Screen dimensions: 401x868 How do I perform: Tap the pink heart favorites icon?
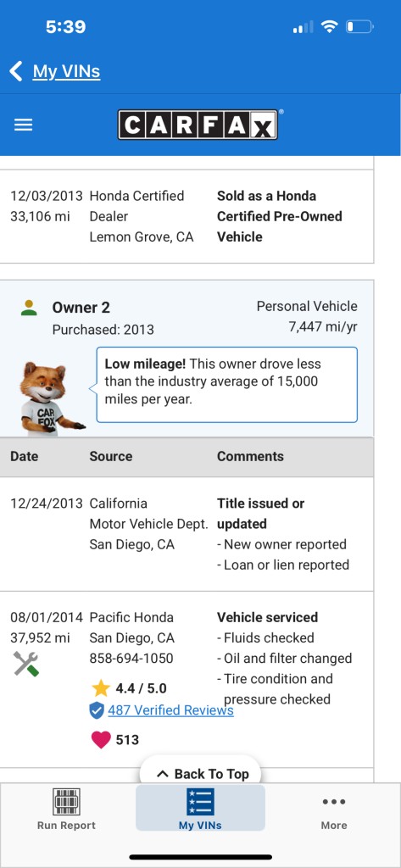pos(101,739)
